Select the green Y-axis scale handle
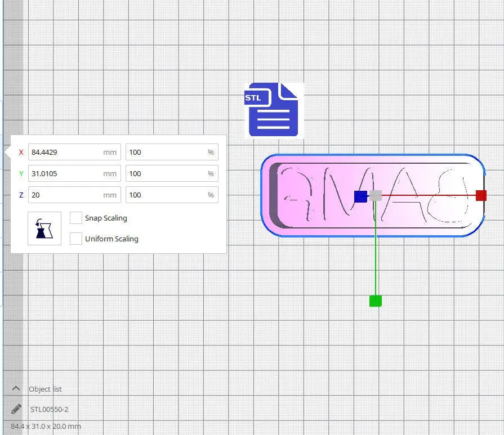The image size is (504, 435). tap(376, 301)
